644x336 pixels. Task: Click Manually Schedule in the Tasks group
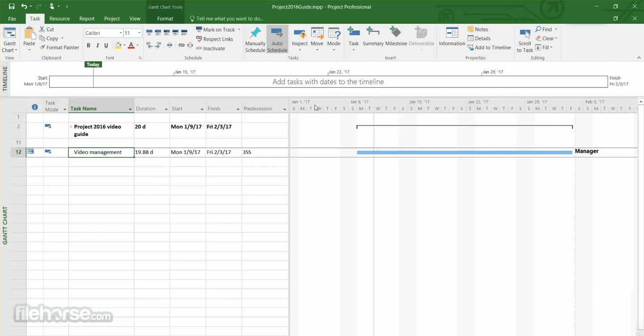[255, 39]
